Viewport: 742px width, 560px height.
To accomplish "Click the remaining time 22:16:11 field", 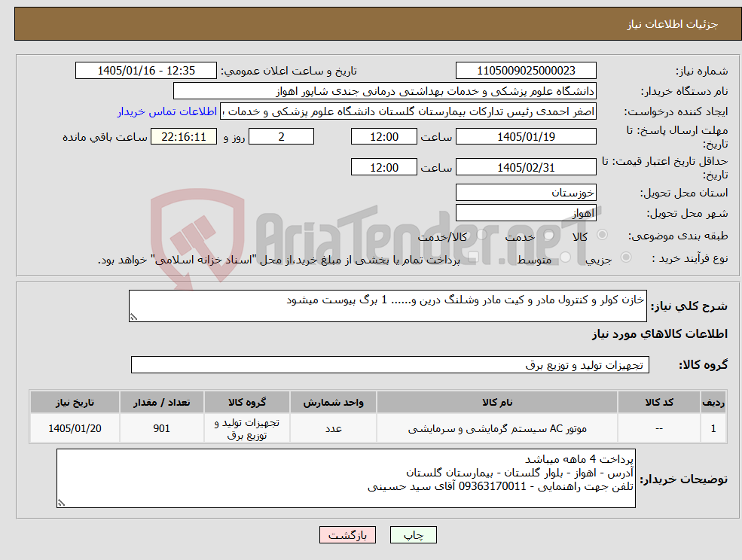I will 184,137.
